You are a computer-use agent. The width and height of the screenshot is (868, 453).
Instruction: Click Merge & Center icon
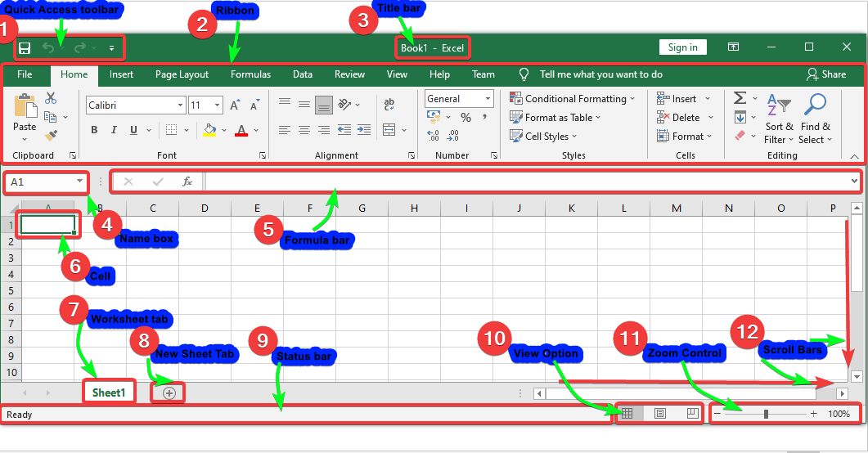click(x=389, y=130)
